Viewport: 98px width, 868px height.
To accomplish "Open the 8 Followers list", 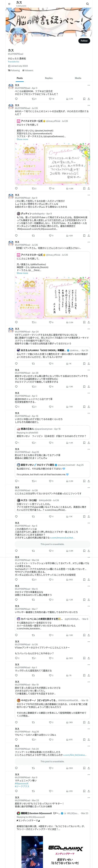I will pyautogui.click(x=28, y=70).
